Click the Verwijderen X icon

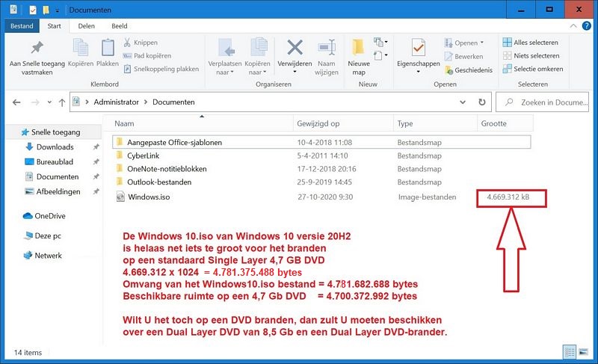tap(295, 49)
